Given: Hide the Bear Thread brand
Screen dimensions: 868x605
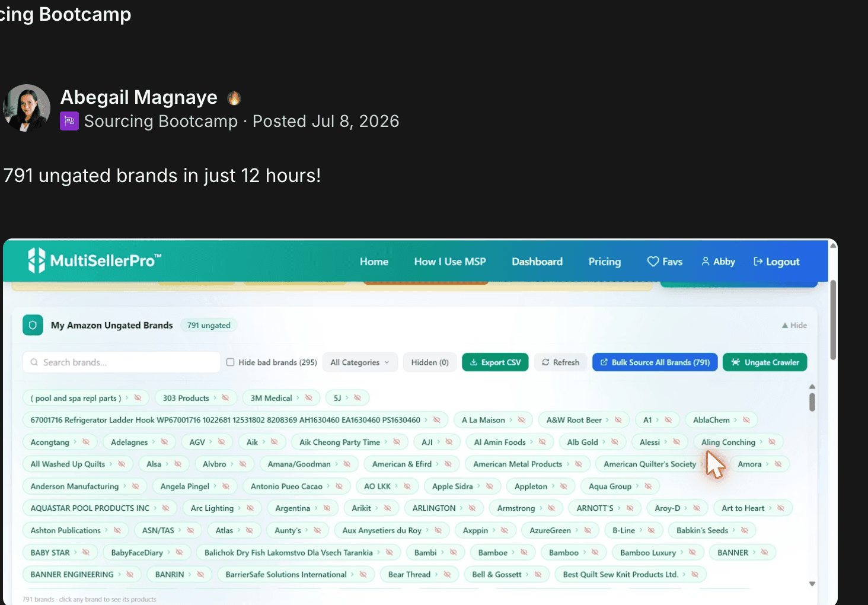Looking at the screenshot, I should 447,574.
